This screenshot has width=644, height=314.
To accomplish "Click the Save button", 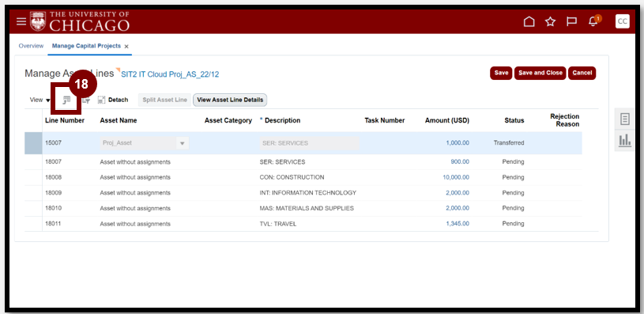I will click(501, 73).
